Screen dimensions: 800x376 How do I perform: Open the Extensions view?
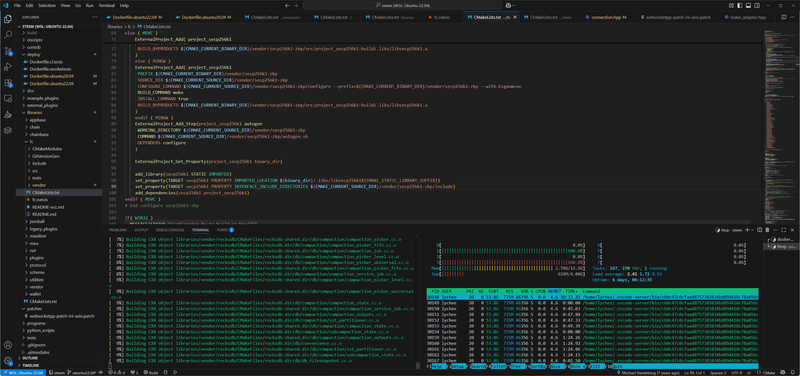[8, 82]
